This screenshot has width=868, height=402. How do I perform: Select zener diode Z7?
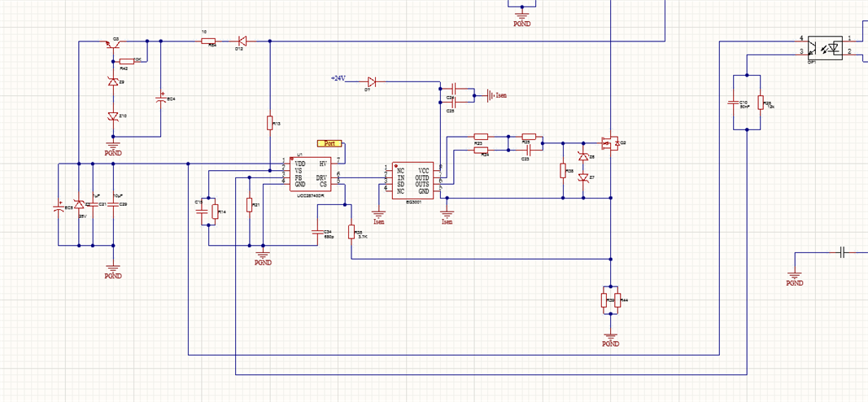pos(583,177)
